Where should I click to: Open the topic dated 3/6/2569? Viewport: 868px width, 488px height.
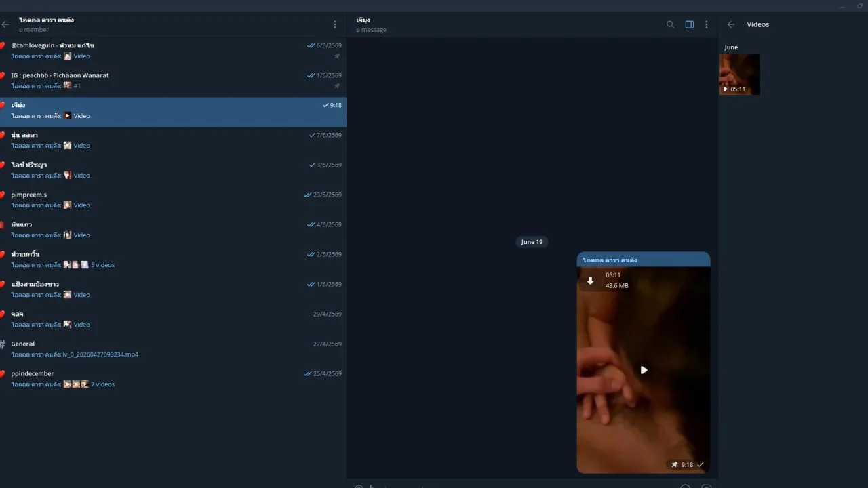(173, 170)
